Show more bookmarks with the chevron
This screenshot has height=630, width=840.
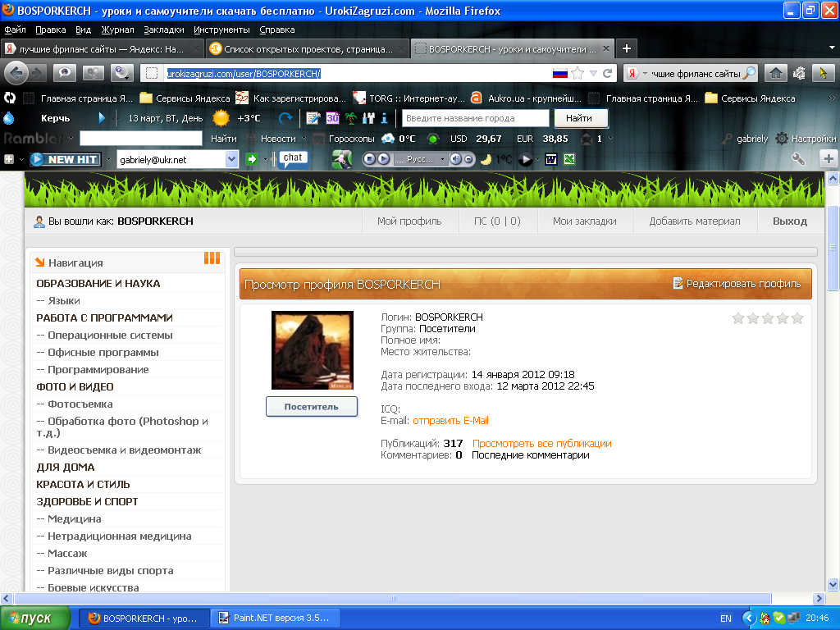832,98
